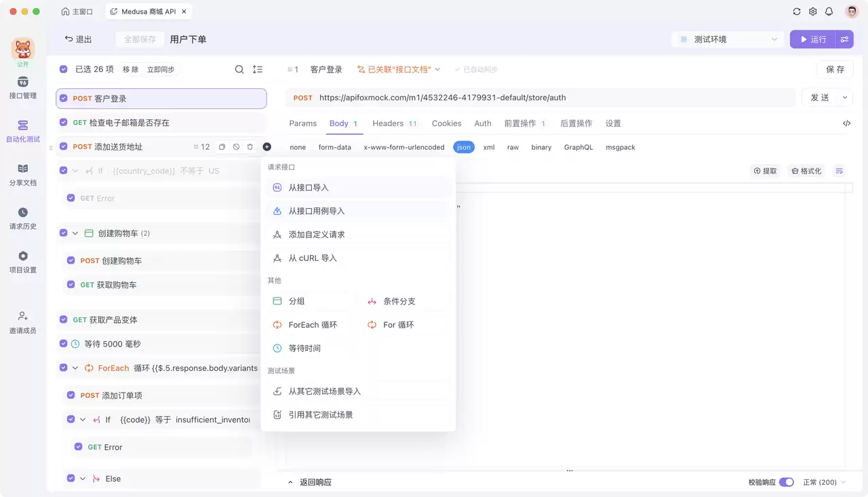Click the run settings icon beside 运行
The height and width of the screenshot is (497, 868).
pyautogui.click(x=845, y=39)
